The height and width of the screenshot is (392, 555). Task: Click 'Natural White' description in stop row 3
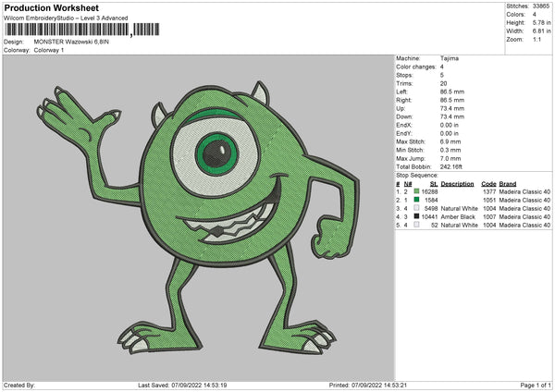pos(459,209)
